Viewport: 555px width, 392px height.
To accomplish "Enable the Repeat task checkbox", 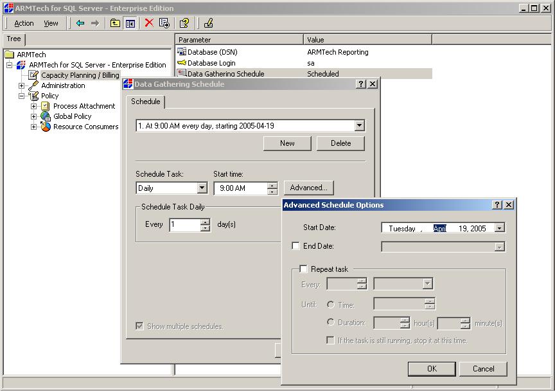I will coord(303,269).
